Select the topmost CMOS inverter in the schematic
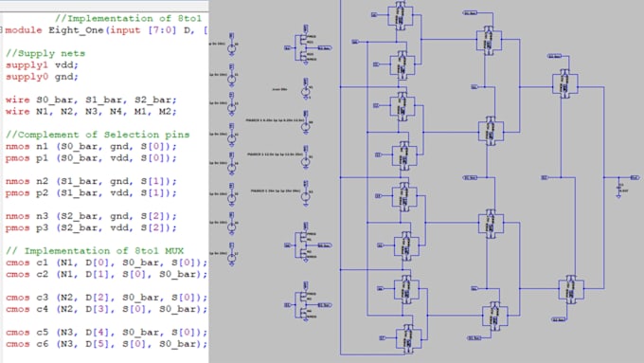This screenshot has height=363, width=644. [305, 46]
